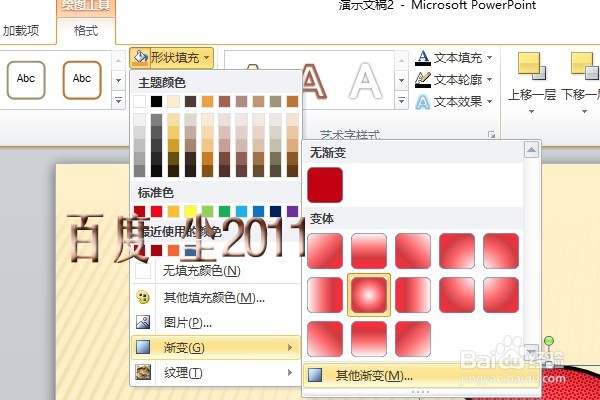The height and width of the screenshot is (400, 600).
Task: Open the 形状填充 shape fill dropdown
Action: pos(171,58)
